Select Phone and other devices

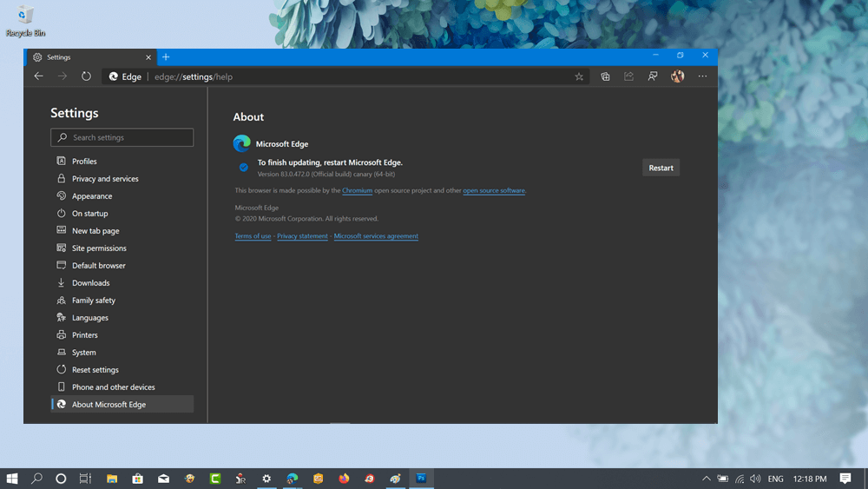(122, 387)
